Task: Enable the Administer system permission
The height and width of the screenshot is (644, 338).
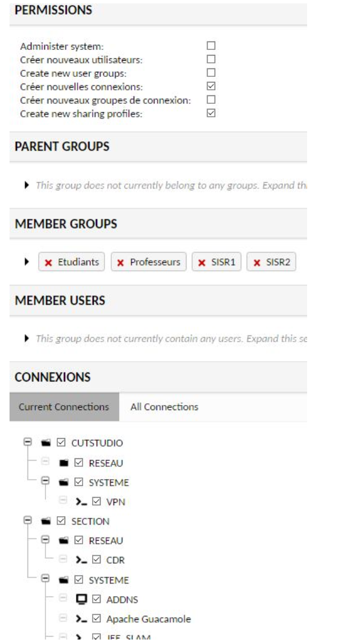Action: point(212,47)
